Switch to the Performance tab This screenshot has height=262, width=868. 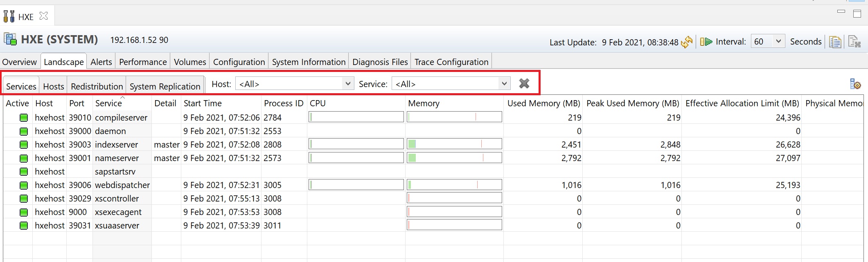click(143, 62)
